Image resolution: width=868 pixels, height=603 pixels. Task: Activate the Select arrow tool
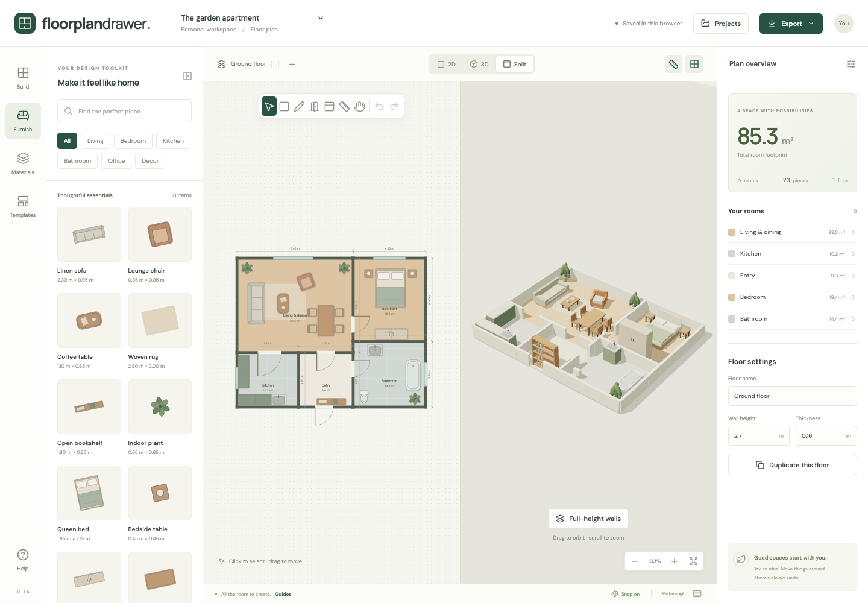[269, 107]
